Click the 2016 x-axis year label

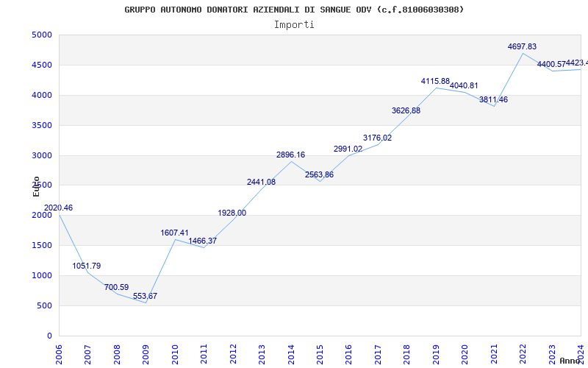348,354
